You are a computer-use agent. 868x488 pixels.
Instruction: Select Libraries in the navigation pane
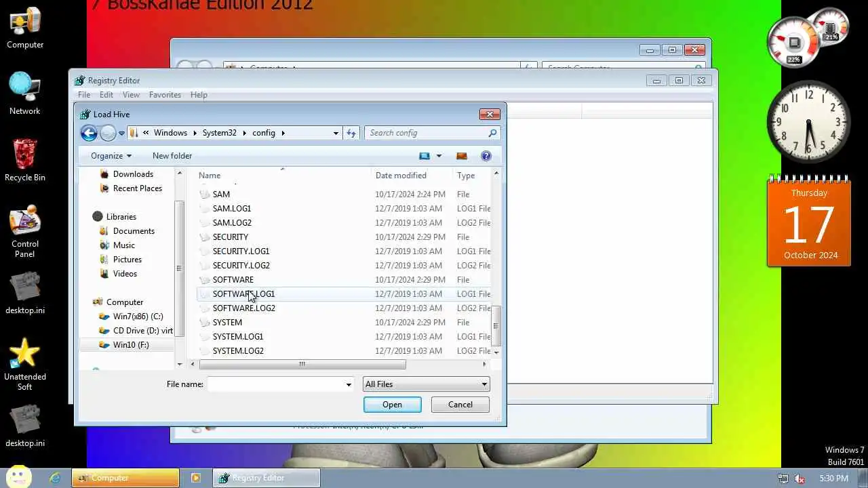[x=121, y=217]
